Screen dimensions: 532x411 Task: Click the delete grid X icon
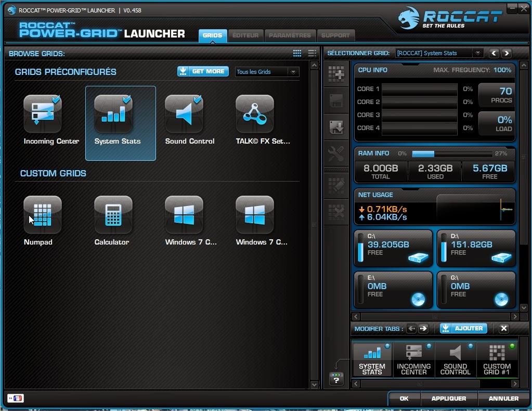pos(336,212)
